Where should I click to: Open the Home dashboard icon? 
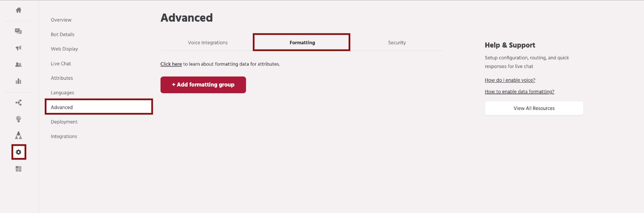pos(18,10)
